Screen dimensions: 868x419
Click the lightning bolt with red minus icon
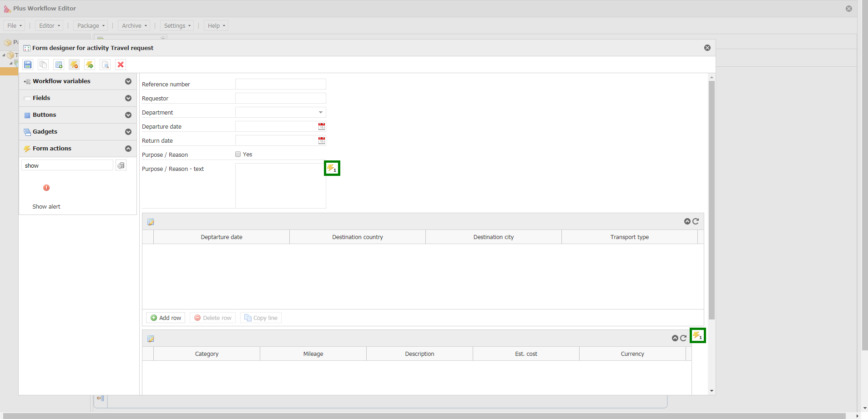click(74, 65)
